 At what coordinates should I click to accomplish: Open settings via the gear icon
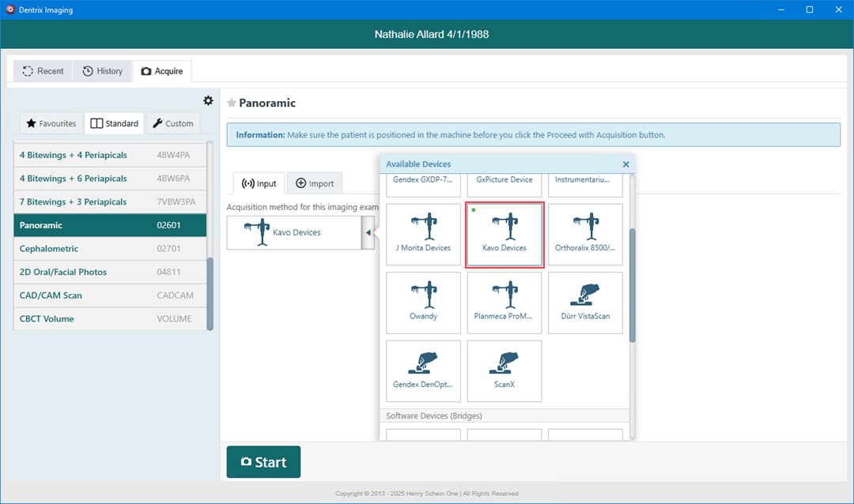tap(208, 100)
